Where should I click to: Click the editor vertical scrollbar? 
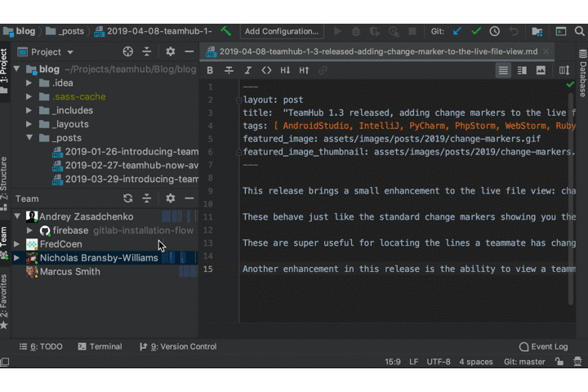[571, 198]
